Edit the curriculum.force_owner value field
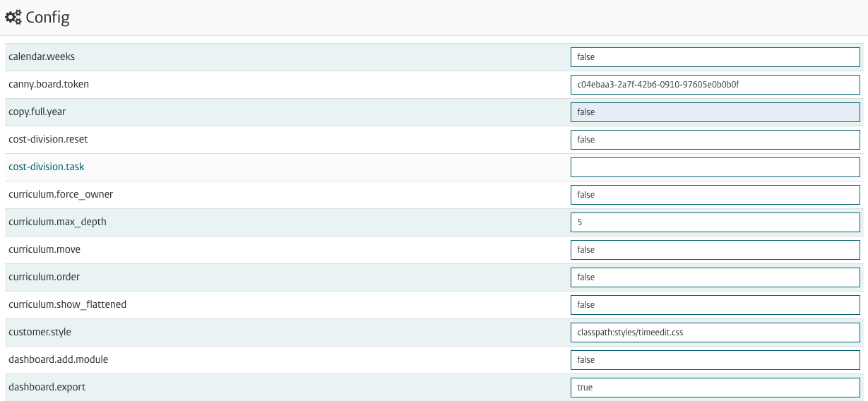The height and width of the screenshot is (401, 868). (x=715, y=195)
